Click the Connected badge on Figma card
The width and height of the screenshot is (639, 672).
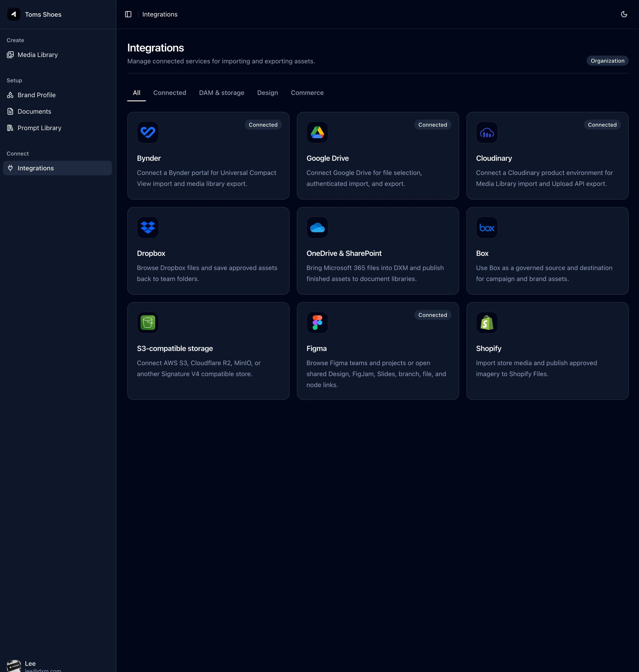433,315
